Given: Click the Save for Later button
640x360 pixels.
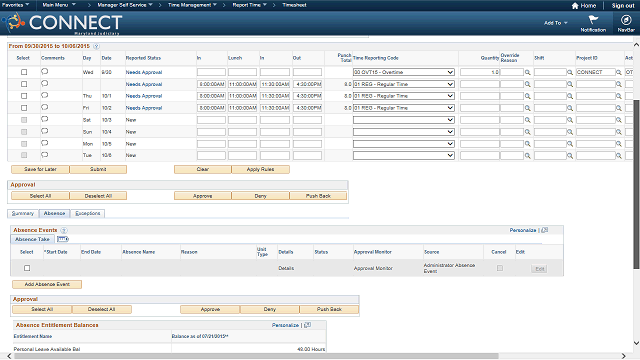Looking at the screenshot, I should click(x=40, y=169).
